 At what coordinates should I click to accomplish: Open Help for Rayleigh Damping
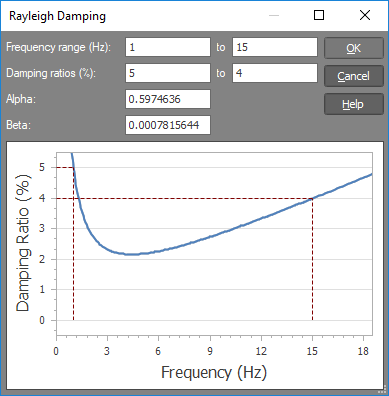[x=354, y=104]
